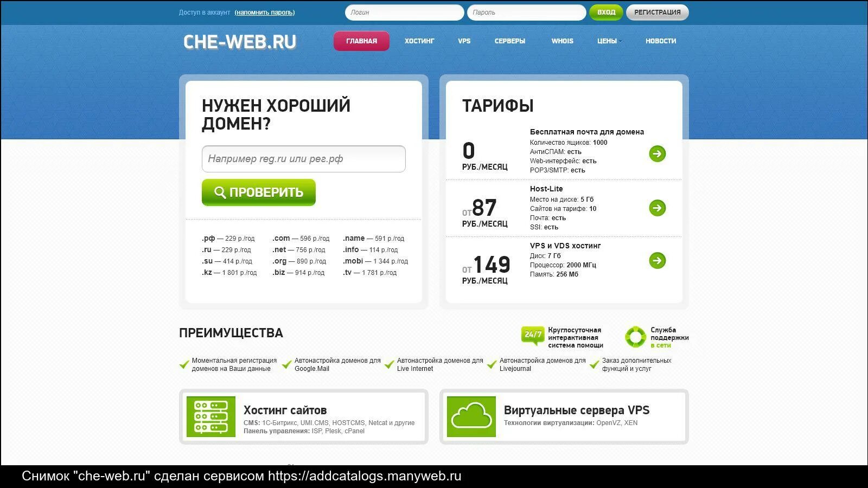Click the .com domain price entry
Screen dimensions: 868x488
tap(301, 239)
